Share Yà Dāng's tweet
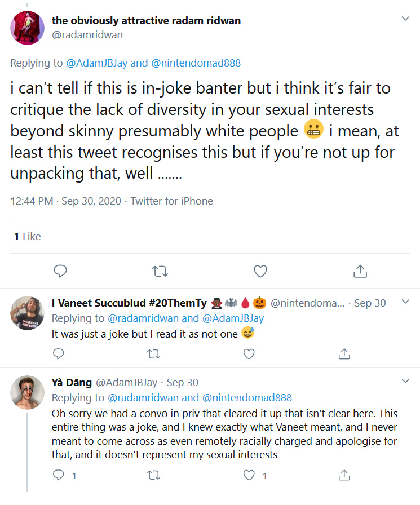This screenshot has width=420, height=505. coord(344,475)
